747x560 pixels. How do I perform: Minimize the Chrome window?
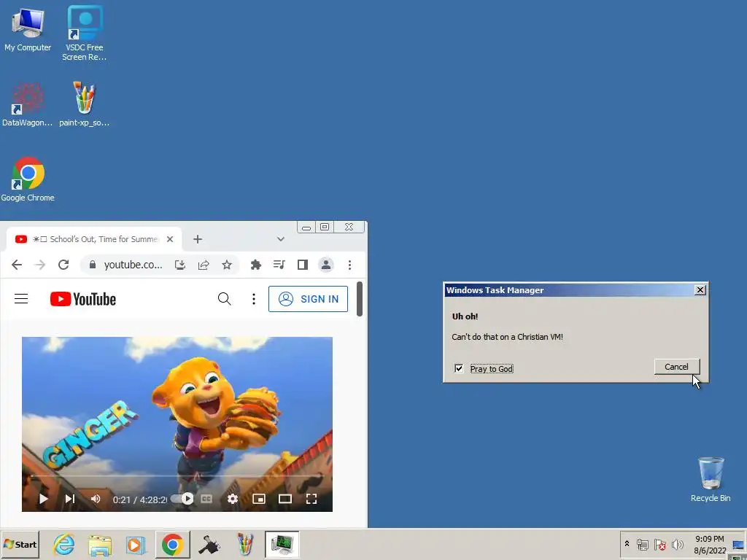coord(306,227)
